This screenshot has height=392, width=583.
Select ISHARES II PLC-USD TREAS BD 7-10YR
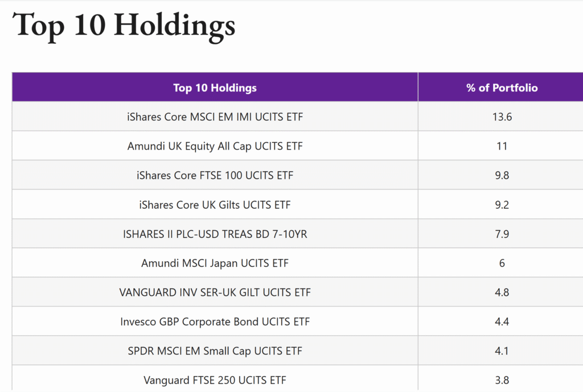[x=215, y=234]
